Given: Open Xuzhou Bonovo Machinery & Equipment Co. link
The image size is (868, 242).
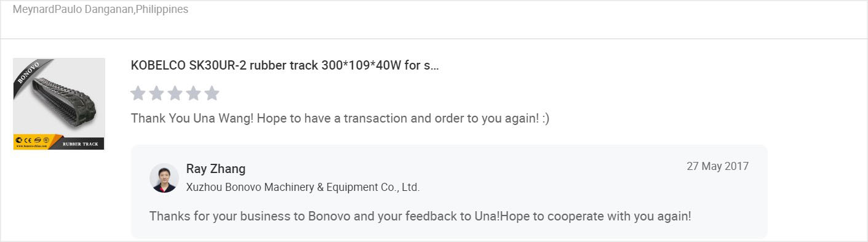Looking at the screenshot, I should point(303,187).
